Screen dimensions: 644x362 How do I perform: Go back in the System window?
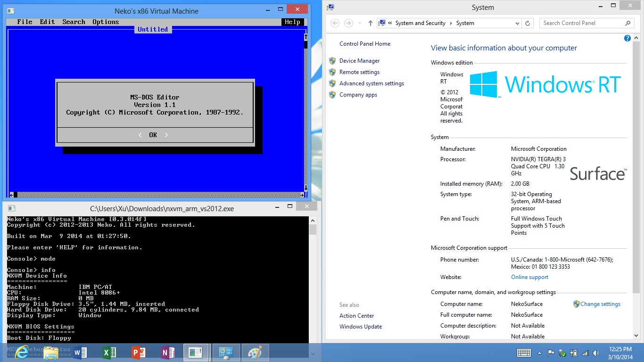[335, 23]
